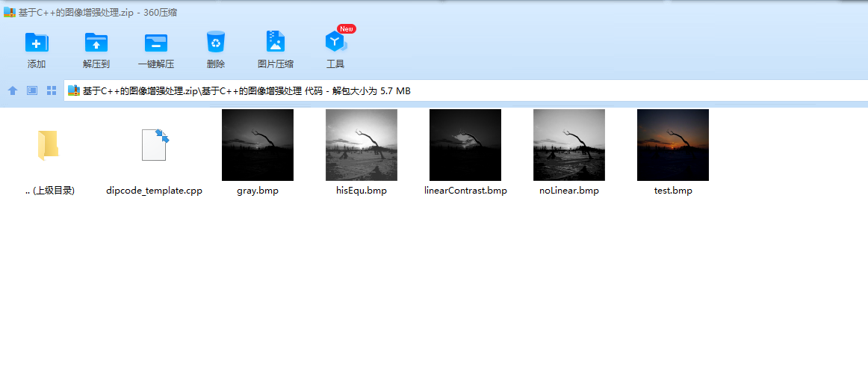
Task: Click the 'gray.bmp' file name
Action: tap(258, 191)
